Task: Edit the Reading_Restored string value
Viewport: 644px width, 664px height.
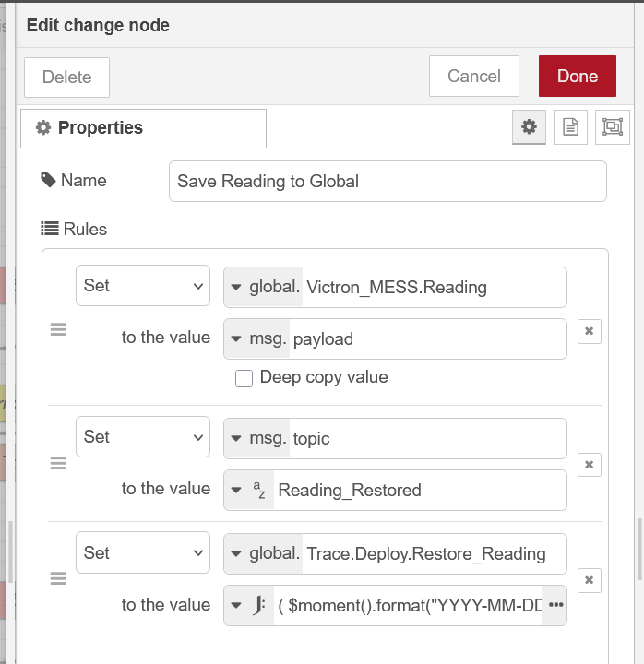Action: 420,490
